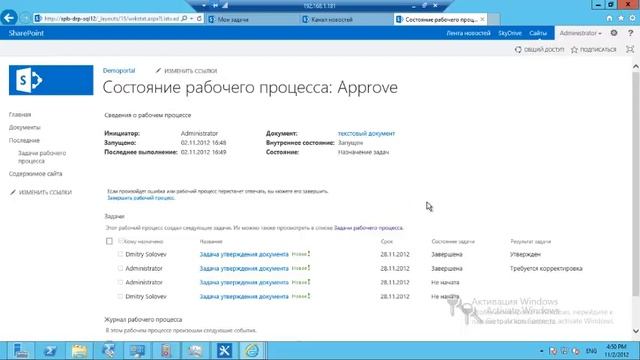This screenshot has height=360, width=640.
Task: Click the 'Состояние задачи' column header
Action: (x=453, y=242)
